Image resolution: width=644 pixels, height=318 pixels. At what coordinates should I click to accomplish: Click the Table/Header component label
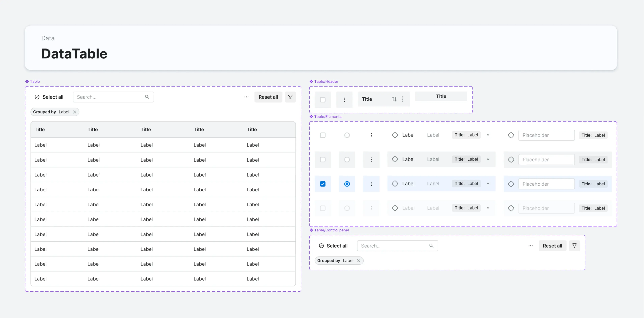326,81
